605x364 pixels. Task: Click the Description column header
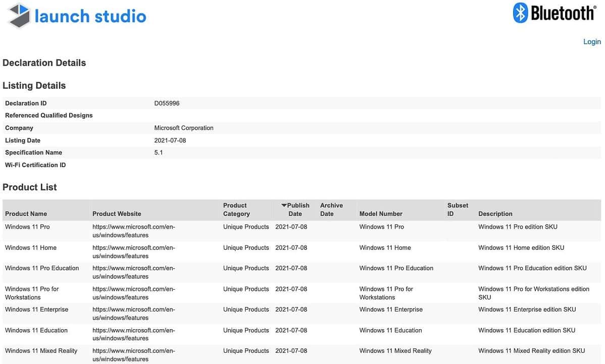point(495,214)
